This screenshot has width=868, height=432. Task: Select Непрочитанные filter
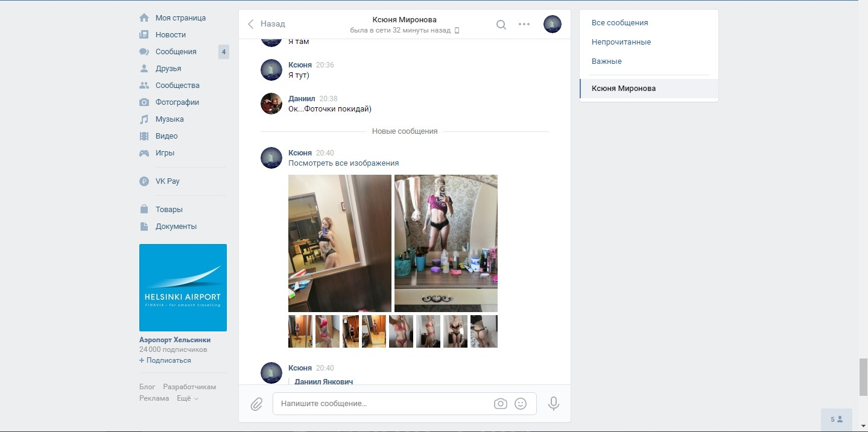[x=621, y=42]
